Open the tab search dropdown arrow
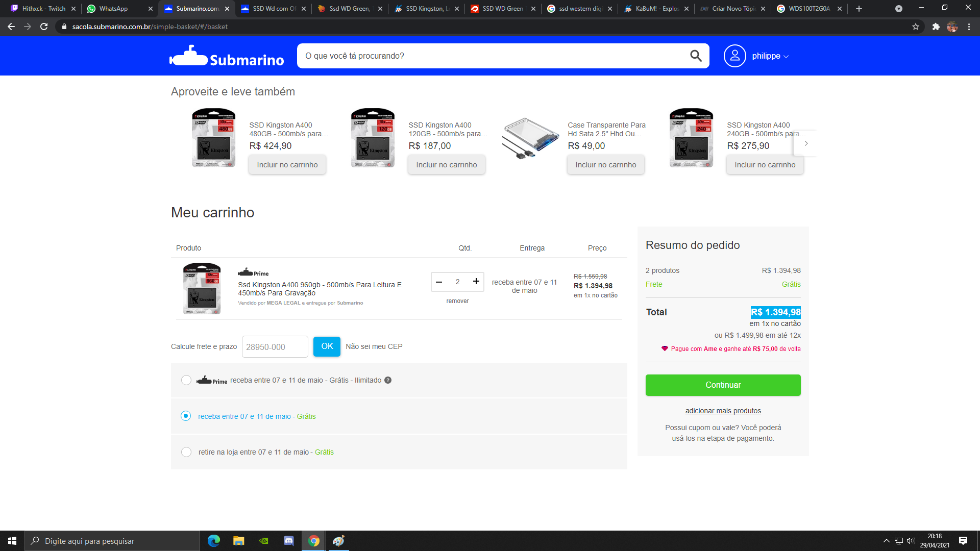The width and height of the screenshot is (980, 551). click(x=899, y=9)
